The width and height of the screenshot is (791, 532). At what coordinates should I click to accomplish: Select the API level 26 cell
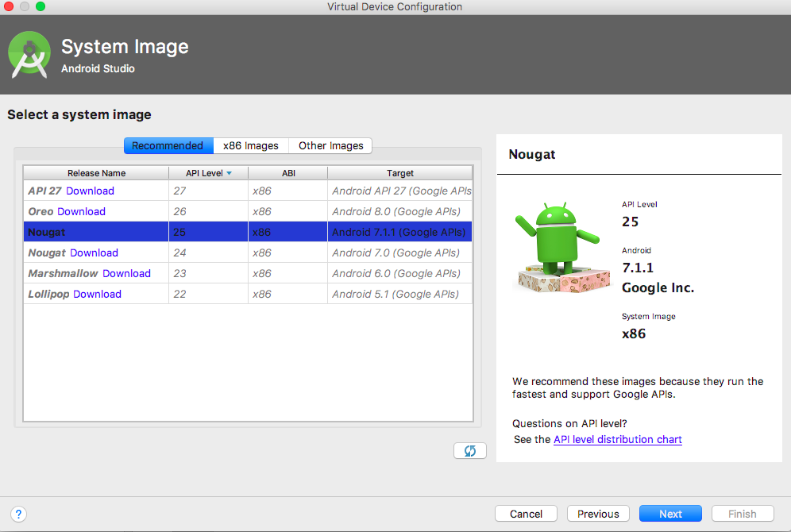208,211
